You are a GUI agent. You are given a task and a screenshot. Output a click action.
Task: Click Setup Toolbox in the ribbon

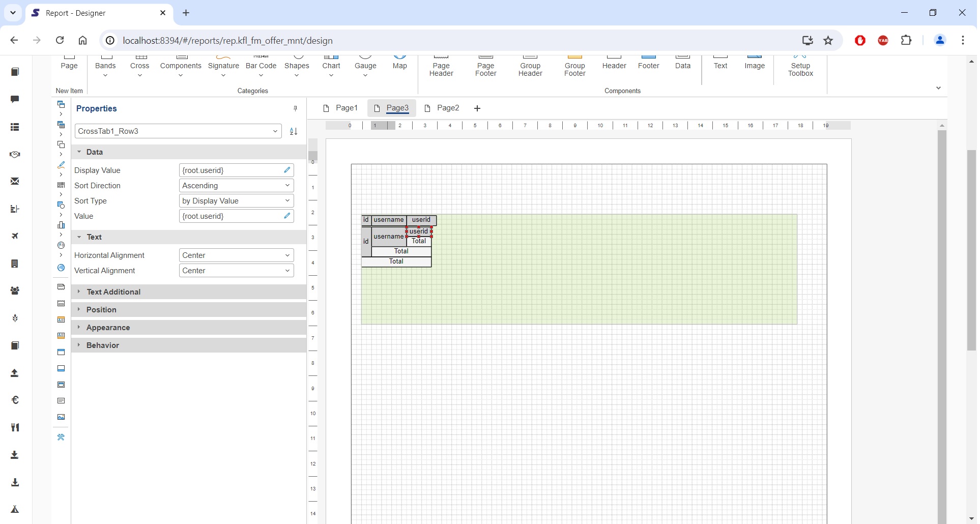[x=800, y=67]
